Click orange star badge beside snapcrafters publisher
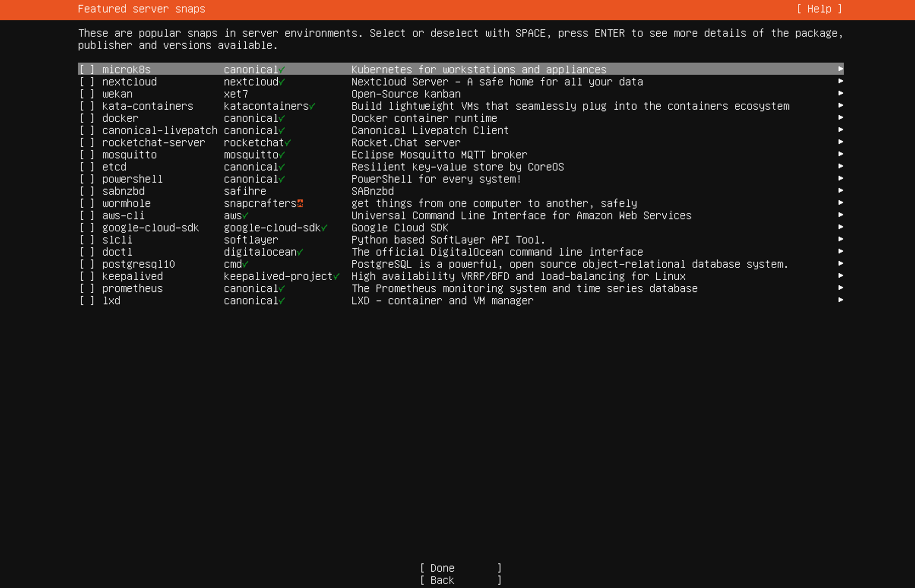Image resolution: width=915 pixels, height=588 pixels. pos(300,203)
